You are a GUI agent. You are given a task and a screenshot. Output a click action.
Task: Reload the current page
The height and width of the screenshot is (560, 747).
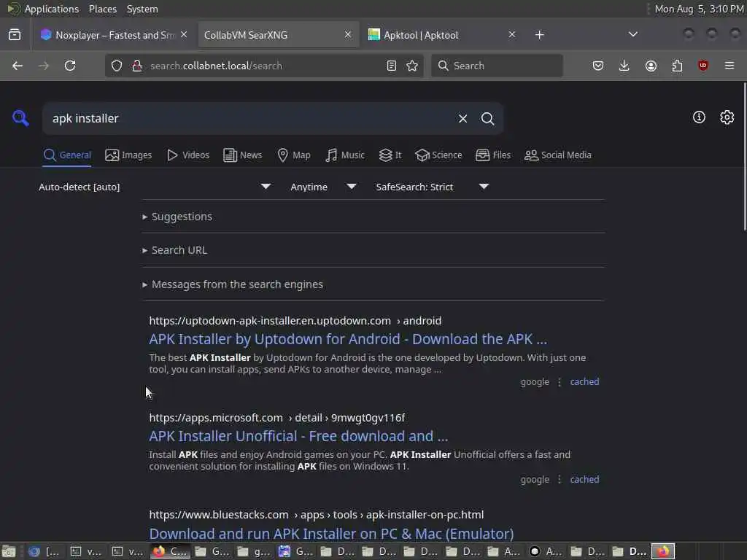tap(70, 66)
